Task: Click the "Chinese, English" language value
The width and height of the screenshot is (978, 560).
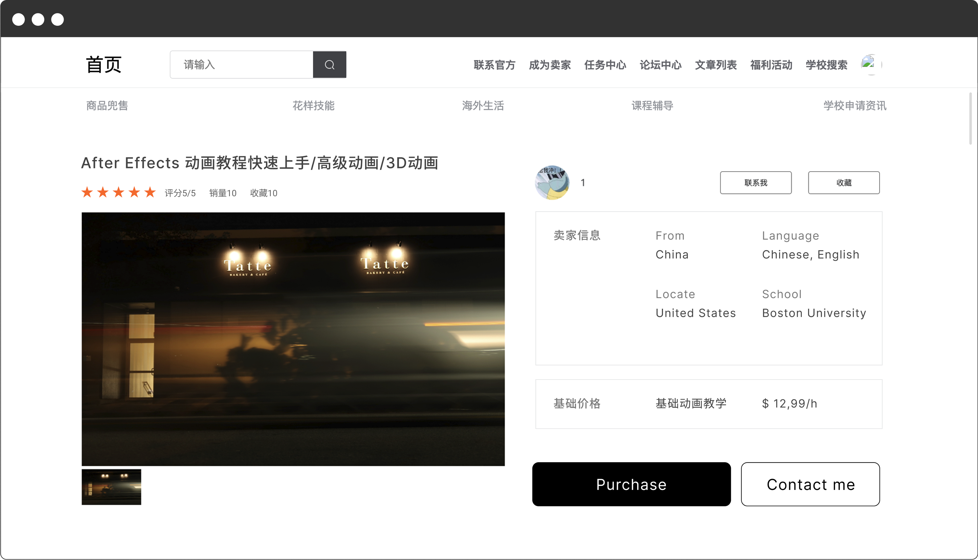Action: pyautogui.click(x=811, y=255)
